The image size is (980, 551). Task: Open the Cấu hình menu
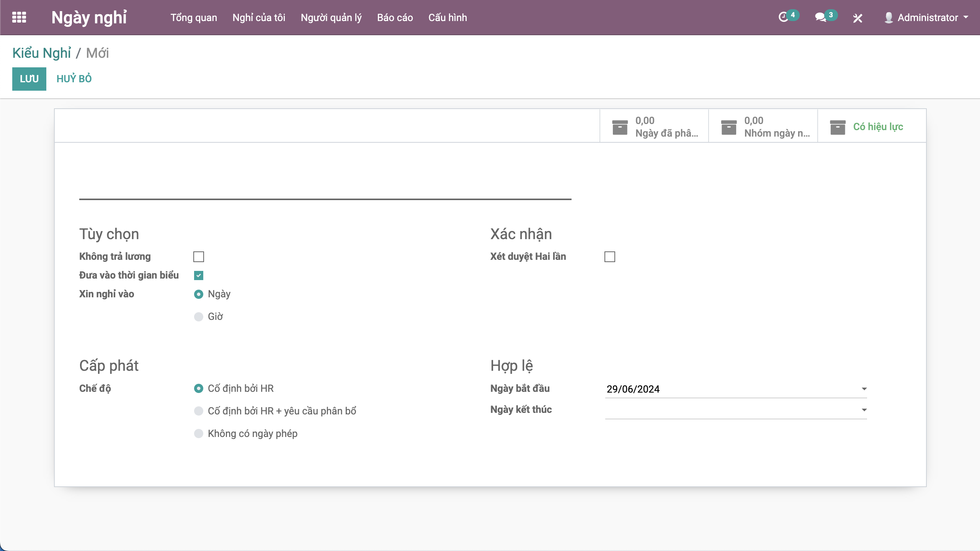(448, 18)
